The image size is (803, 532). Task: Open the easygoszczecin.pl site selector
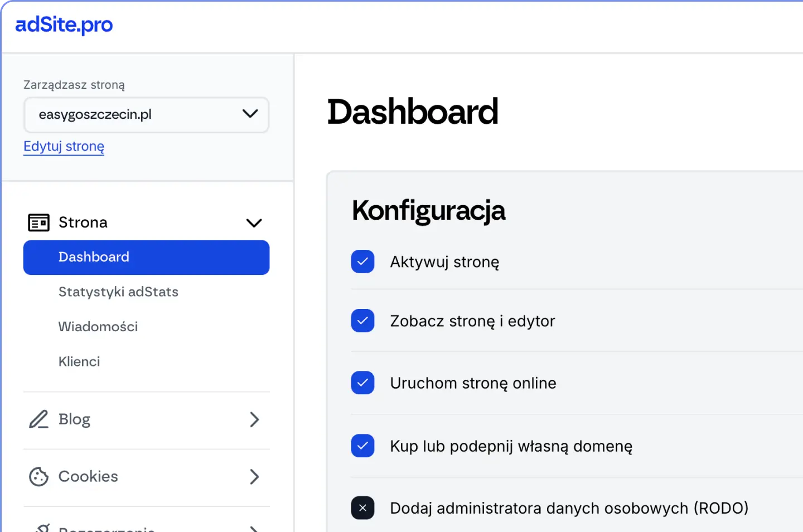click(146, 115)
